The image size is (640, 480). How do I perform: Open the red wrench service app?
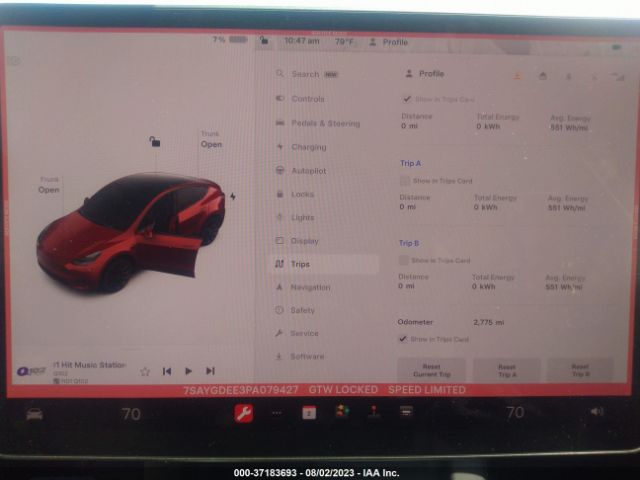point(244,413)
